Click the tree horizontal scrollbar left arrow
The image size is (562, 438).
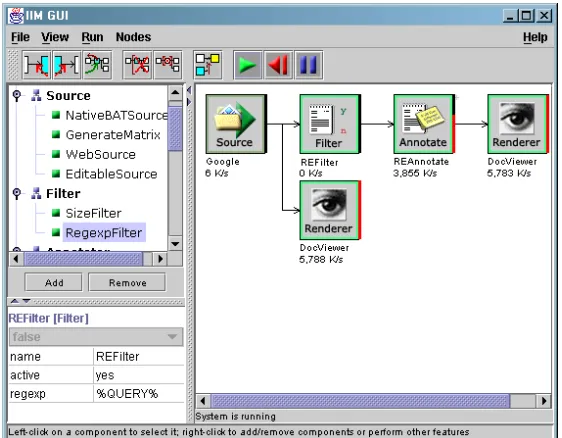click(16, 258)
